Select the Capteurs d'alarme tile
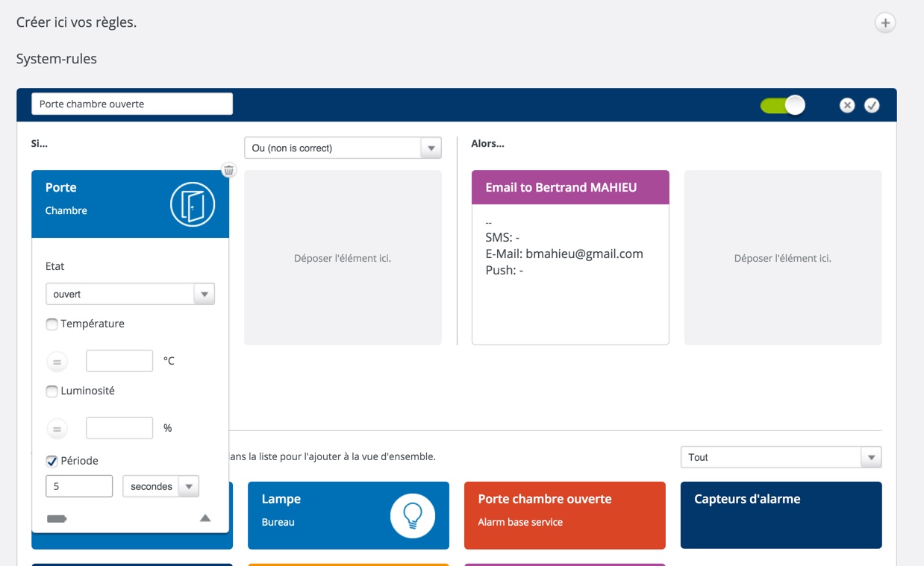Screen dimensions: 924x566 point(781,515)
